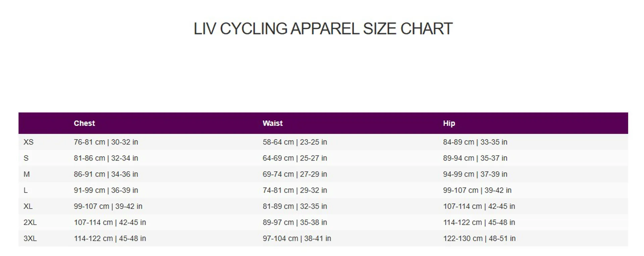The width and height of the screenshot is (644, 256).
Task: Click the Waist column header
Action: pos(272,123)
